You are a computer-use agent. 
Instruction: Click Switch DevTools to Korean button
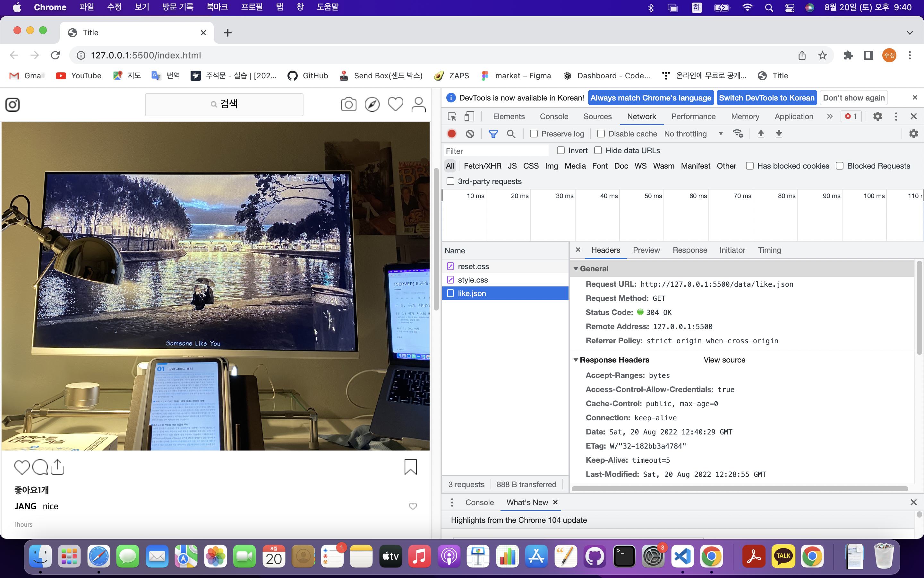click(x=766, y=98)
